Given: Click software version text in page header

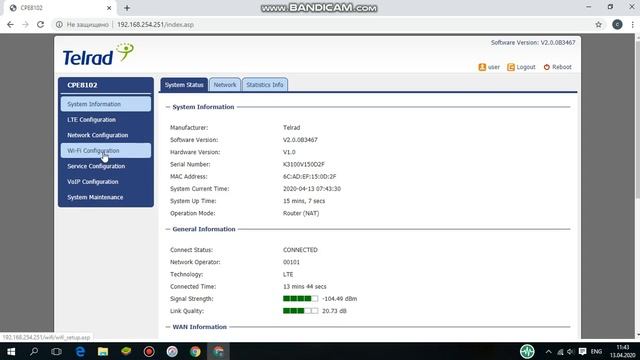Looking at the screenshot, I should (x=533, y=42).
